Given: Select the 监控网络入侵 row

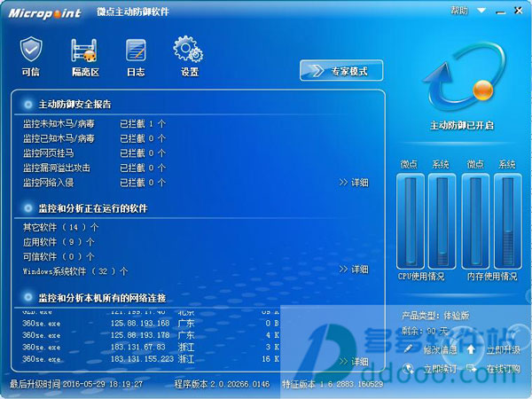Looking at the screenshot, I should pos(94,183).
